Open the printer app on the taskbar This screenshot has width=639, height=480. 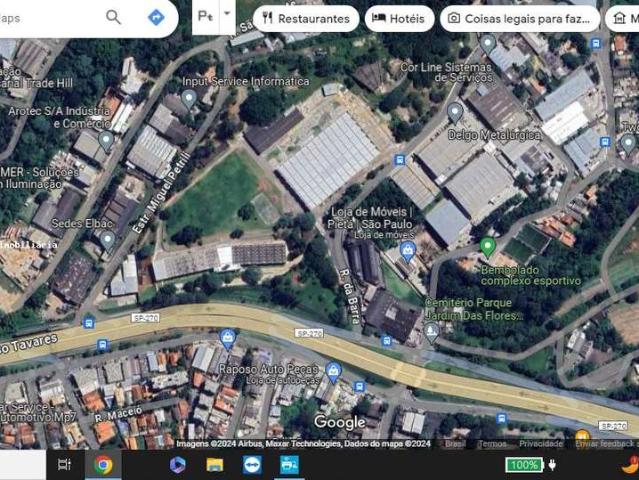tap(289, 465)
